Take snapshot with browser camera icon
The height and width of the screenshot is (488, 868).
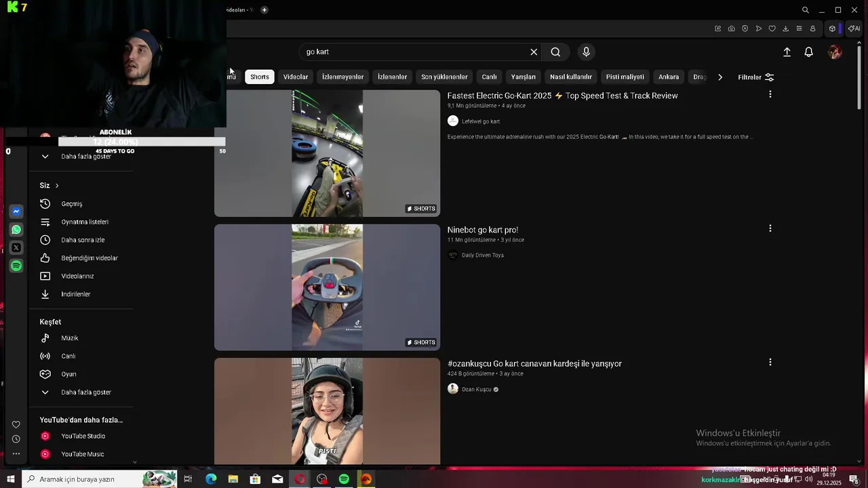(731, 28)
